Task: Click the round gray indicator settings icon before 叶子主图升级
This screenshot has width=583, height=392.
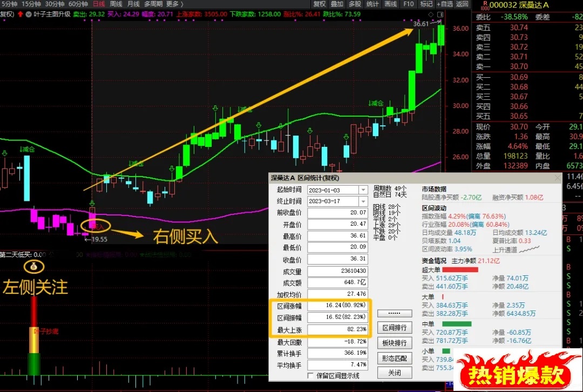Action: click(29, 14)
